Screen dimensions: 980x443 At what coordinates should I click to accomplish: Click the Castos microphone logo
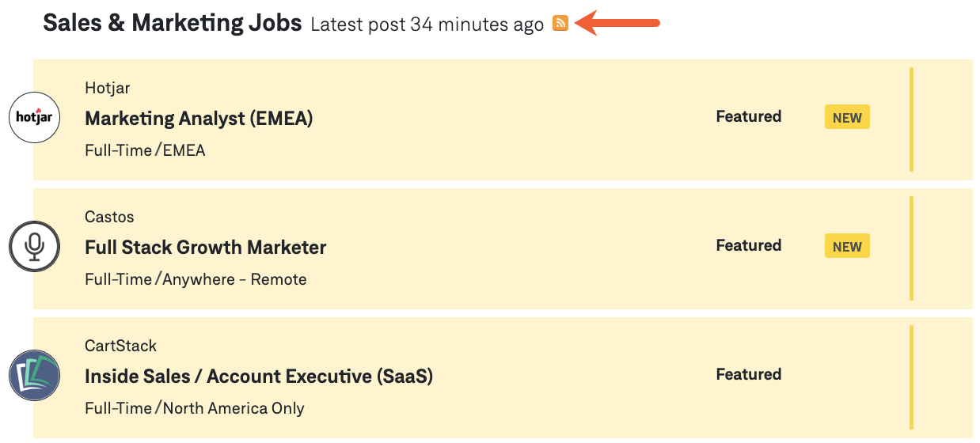tap(35, 247)
